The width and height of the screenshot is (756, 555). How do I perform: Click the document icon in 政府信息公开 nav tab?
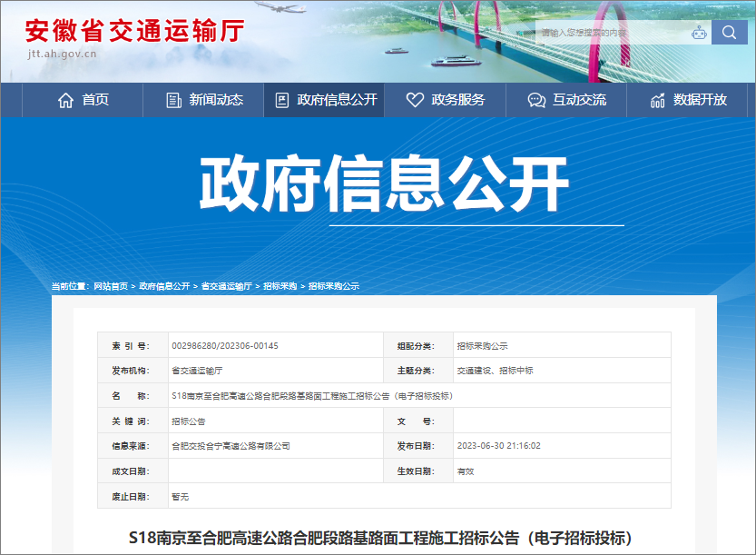coord(282,100)
